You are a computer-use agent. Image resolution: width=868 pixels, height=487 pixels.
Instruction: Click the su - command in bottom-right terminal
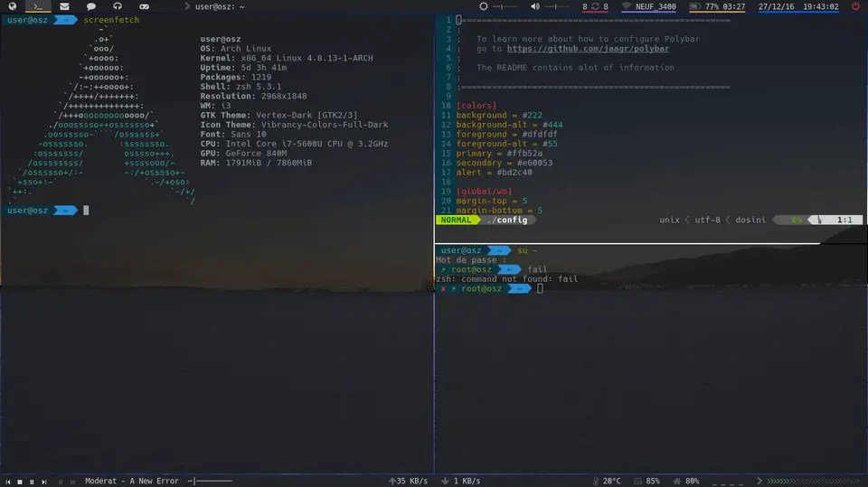coord(527,250)
